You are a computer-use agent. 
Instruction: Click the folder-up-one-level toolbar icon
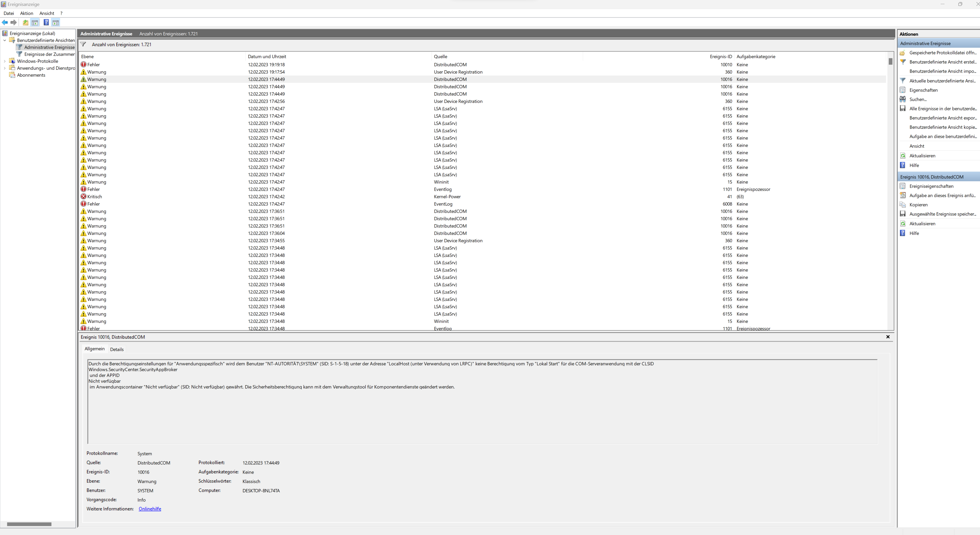pos(25,22)
